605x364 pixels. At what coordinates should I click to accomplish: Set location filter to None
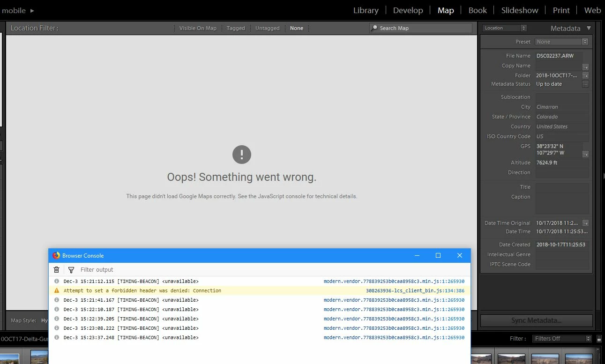[x=297, y=28]
